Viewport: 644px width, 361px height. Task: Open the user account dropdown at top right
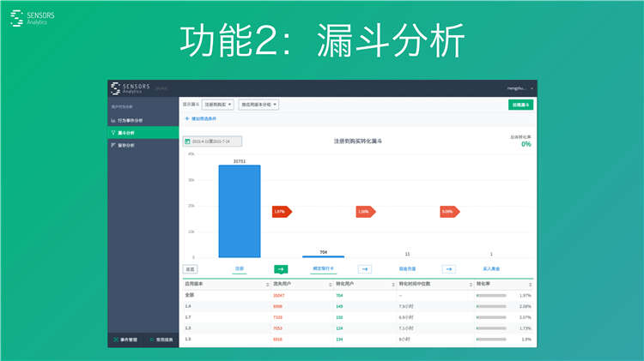coord(520,88)
